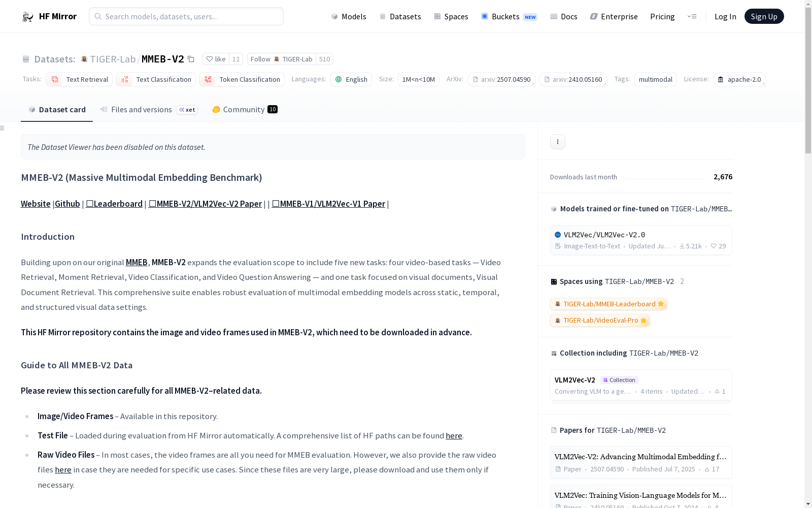Viewport: 812px width, 508px height.
Task: Open Docs in navbar
Action: pyautogui.click(x=564, y=16)
